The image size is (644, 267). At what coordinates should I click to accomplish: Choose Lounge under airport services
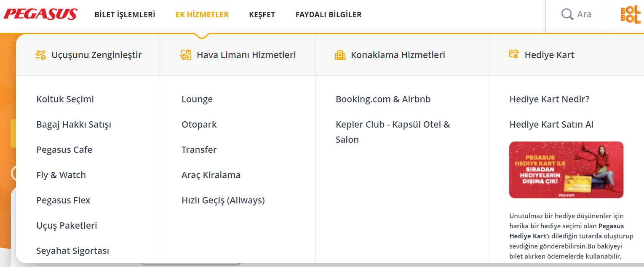[197, 99]
